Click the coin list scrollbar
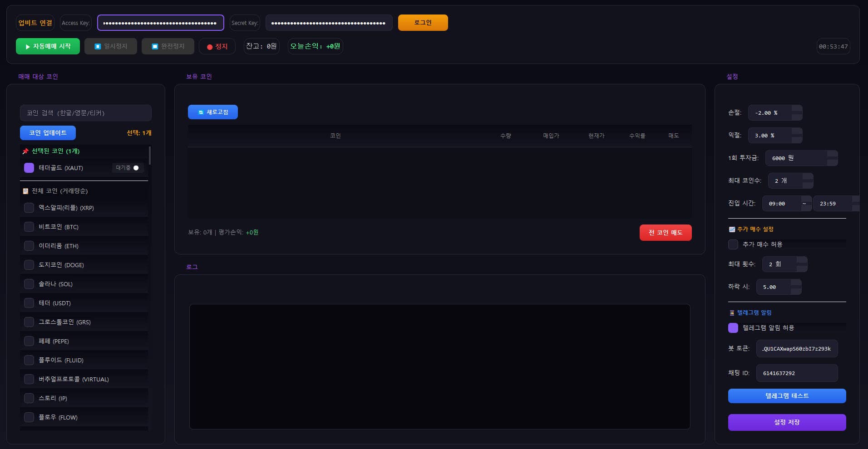 pyautogui.click(x=149, y=156)
